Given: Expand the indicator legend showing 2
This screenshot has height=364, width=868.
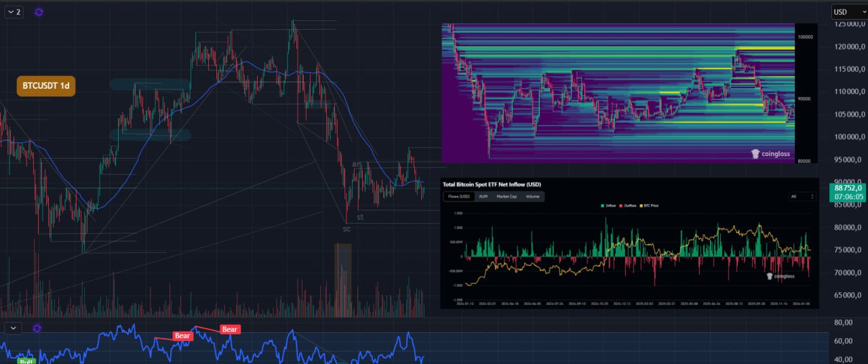Looking at the screenshot, I should click(14, 12).
